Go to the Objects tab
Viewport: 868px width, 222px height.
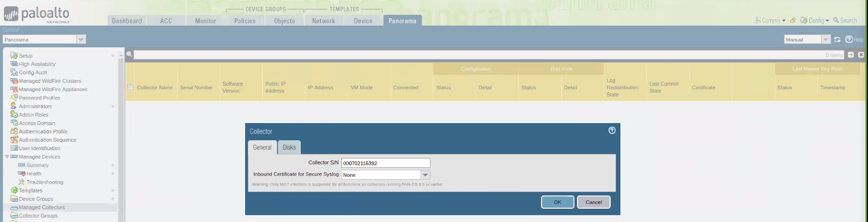pyautogui.click(x=285, y=21)
